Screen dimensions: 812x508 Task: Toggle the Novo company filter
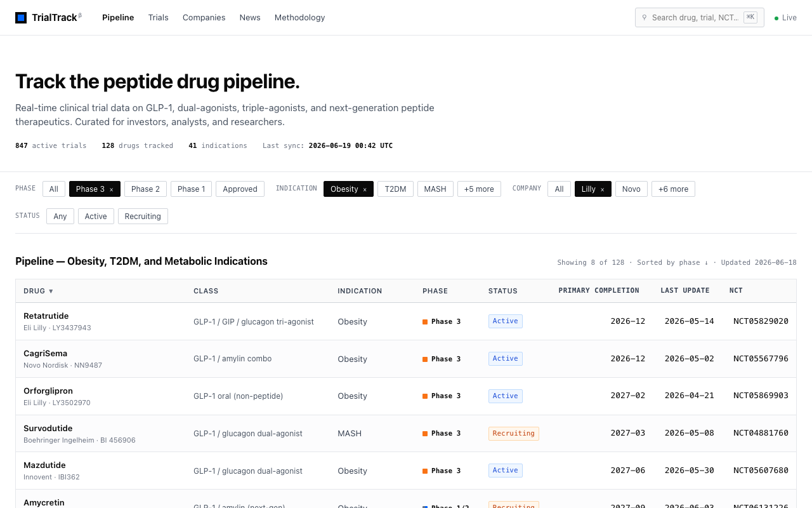(631, 189)
